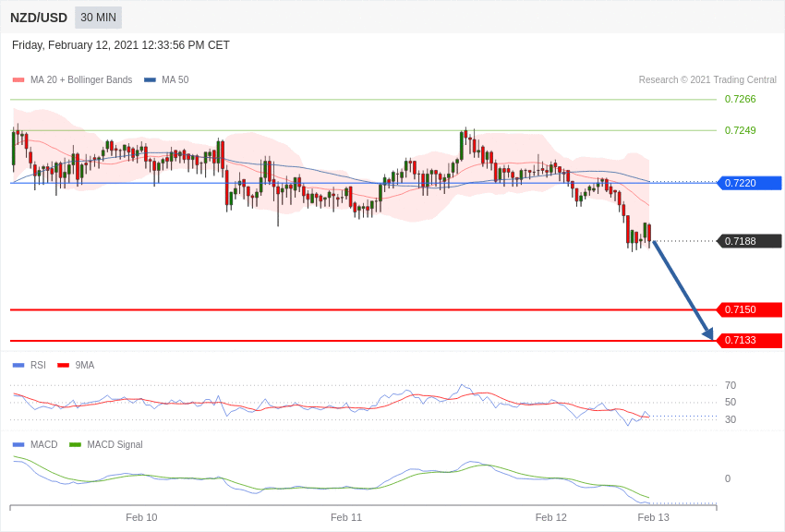Click the NZD/USD symbol title

coord(39,18)
